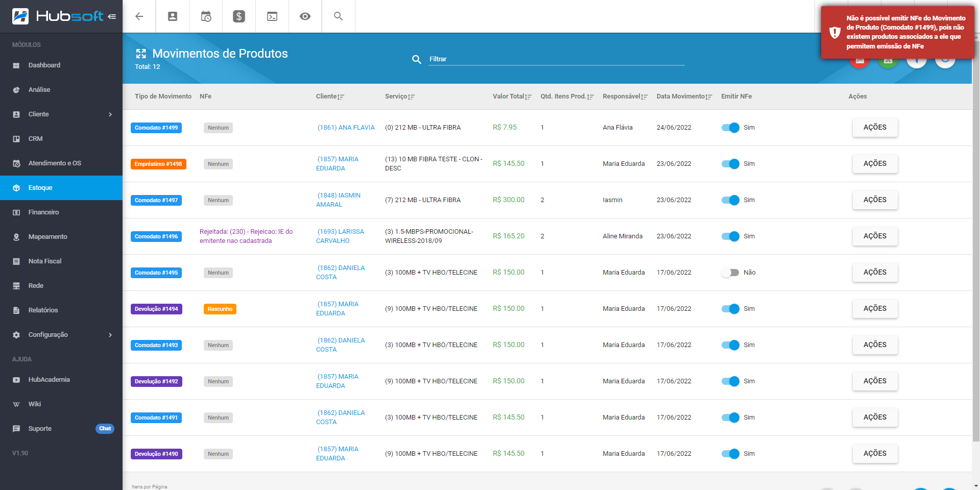Click the Hubsoft logo
The height and width of the screenshot is (490, 980).
click(57, 16)
